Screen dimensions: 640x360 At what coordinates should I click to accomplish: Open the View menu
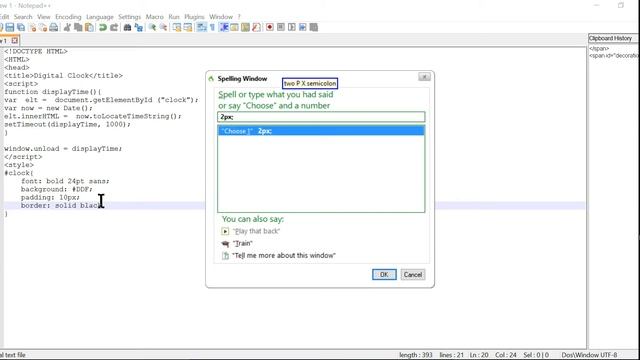tap(43, 17)
